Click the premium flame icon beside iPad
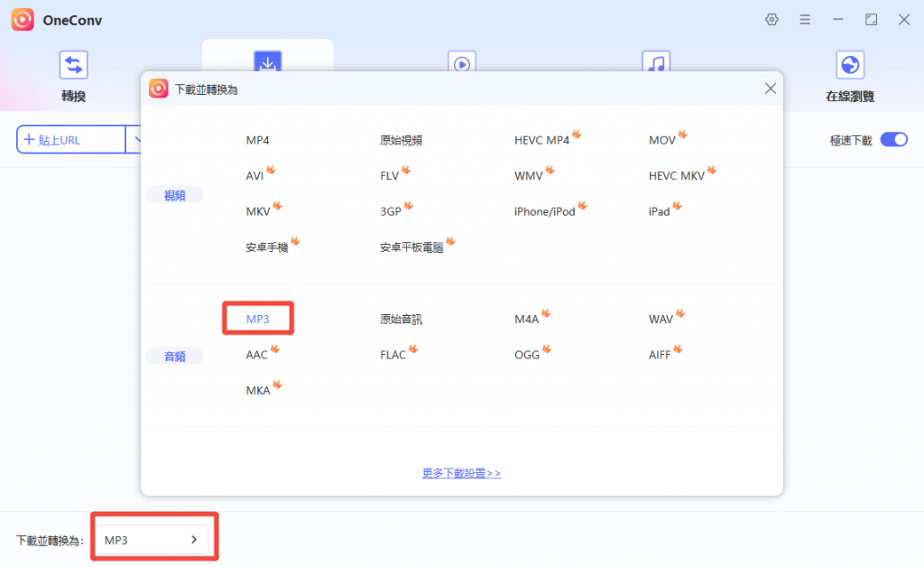Image resolution: width=924 pixels, height=567 pixels. [677, 206]
